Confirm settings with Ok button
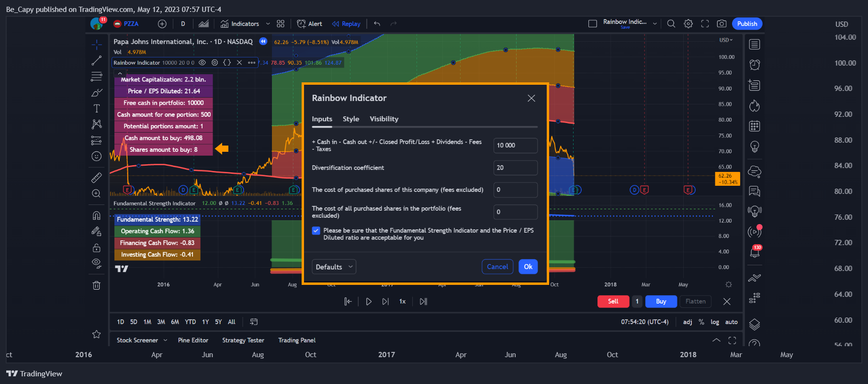Viewport: 868px width, 384px height. tap(528, 267)
